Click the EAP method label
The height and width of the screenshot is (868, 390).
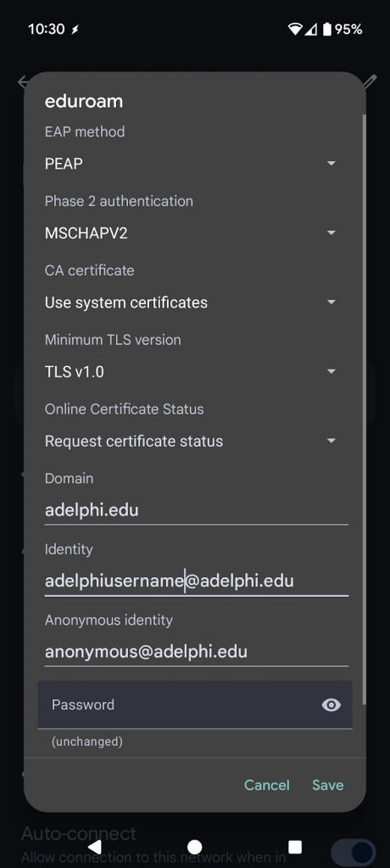[x=85, y=131]
